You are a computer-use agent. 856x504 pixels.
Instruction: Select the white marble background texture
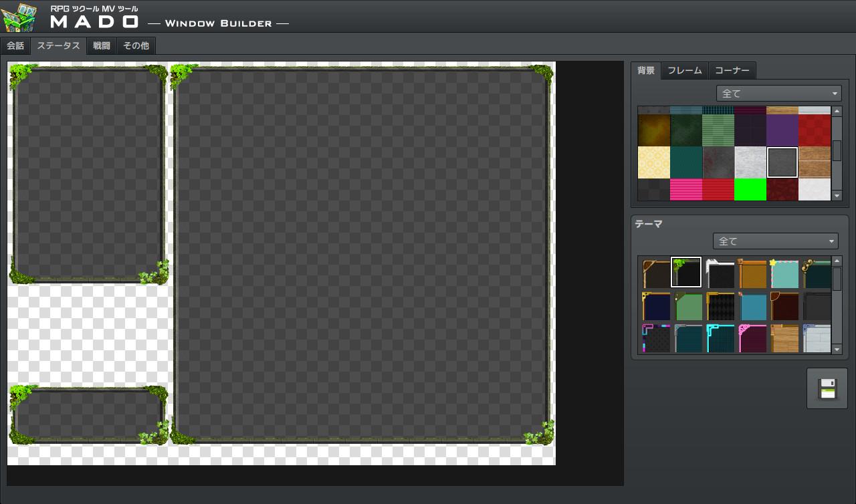[750, 161]
